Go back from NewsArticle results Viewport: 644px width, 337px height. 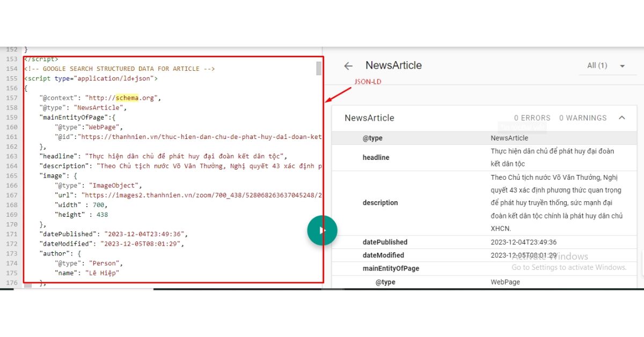coord(349,66)
